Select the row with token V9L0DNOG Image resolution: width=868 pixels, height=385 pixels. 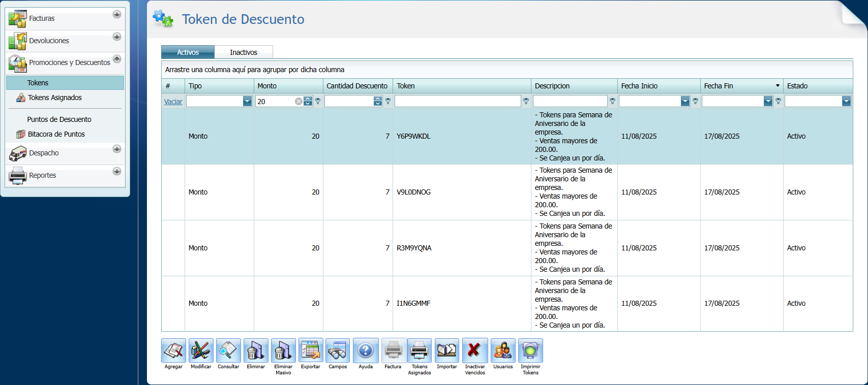click(x=507, y=192)
